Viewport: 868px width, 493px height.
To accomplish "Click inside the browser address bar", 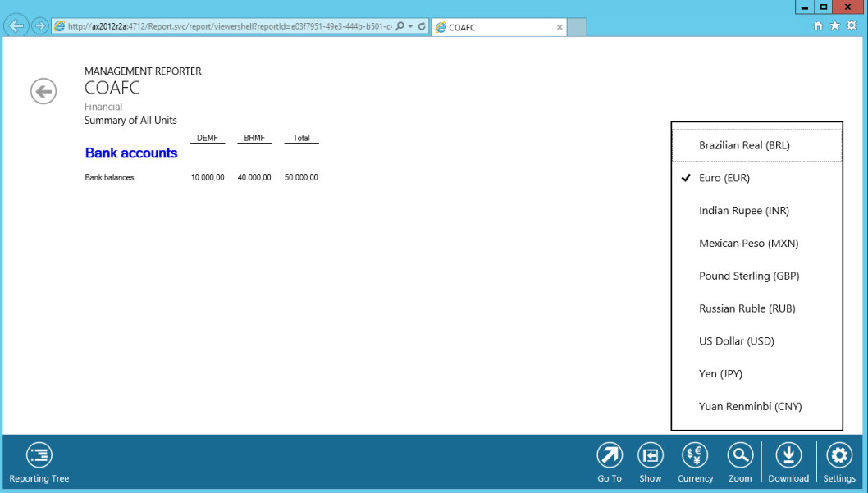I will [230, 25].
